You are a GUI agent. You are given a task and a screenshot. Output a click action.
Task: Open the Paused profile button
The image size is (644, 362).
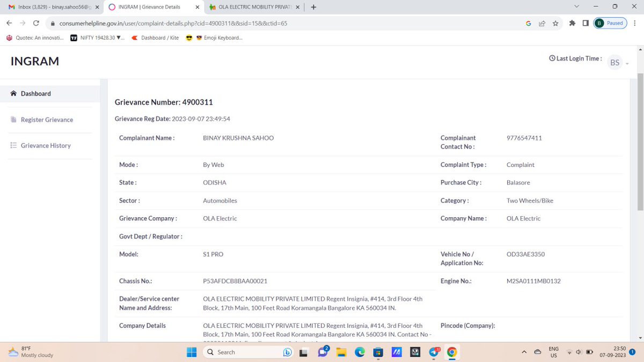click(x=610, y=23)
